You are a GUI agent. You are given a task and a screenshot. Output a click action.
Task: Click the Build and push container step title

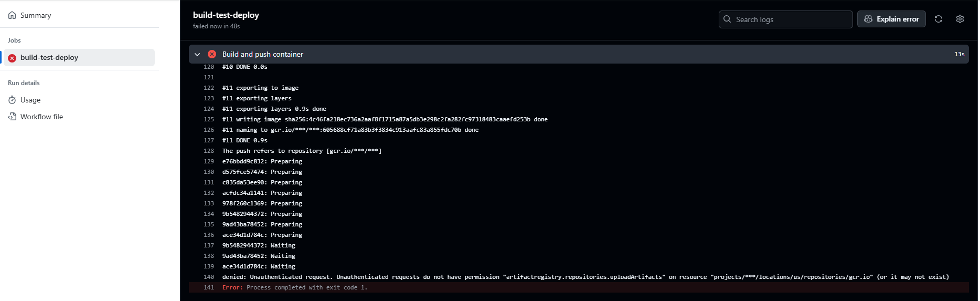263,54
